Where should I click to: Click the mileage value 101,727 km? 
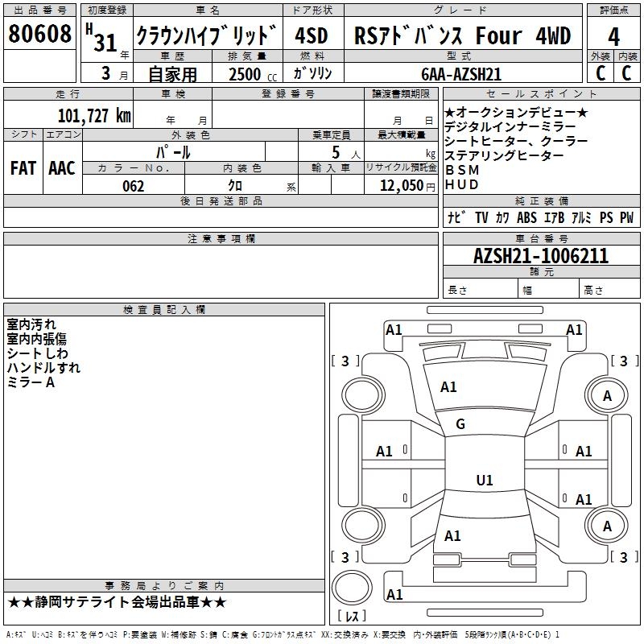click(x=93, y=115)
